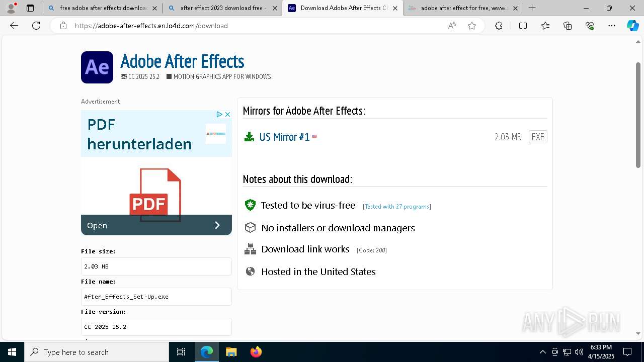Click the green download arrow icon
This screenshot has height=362, width=644.
[x=249, y=137]
